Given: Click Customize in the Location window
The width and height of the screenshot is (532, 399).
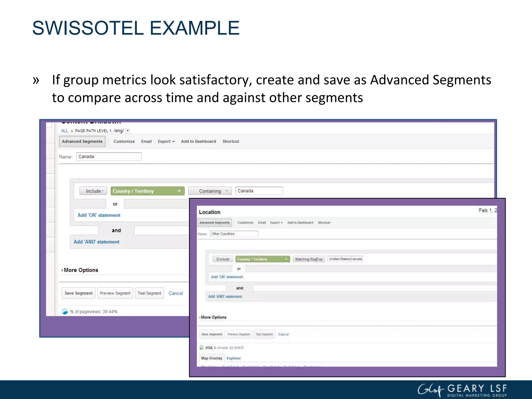Looking at the screenshot, I should pos(245,223).
